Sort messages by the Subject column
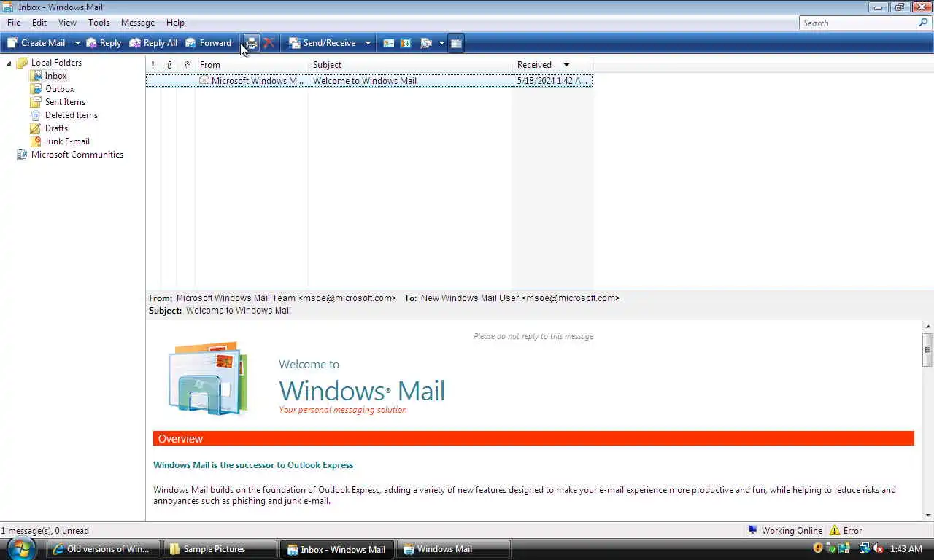934x560 pixels. click(x=410, y=65)
